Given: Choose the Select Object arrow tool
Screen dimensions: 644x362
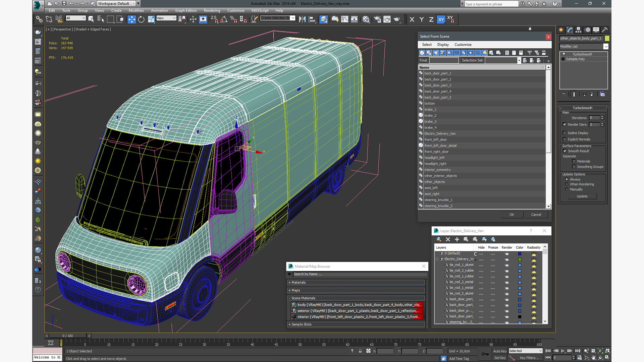Looking at the screenshot, I should coord(91,19).
